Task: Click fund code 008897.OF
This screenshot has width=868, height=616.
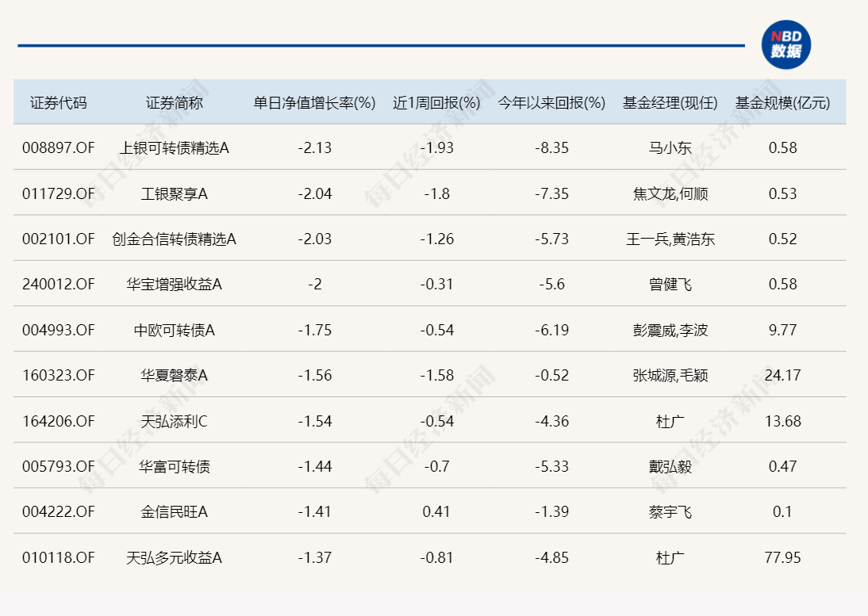Action: tap(58, 147)
